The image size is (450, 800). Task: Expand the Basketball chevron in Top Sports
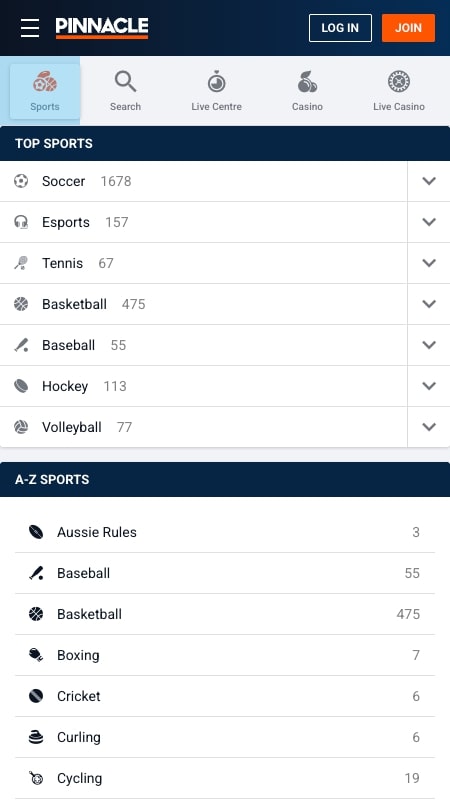click(429, 304)
